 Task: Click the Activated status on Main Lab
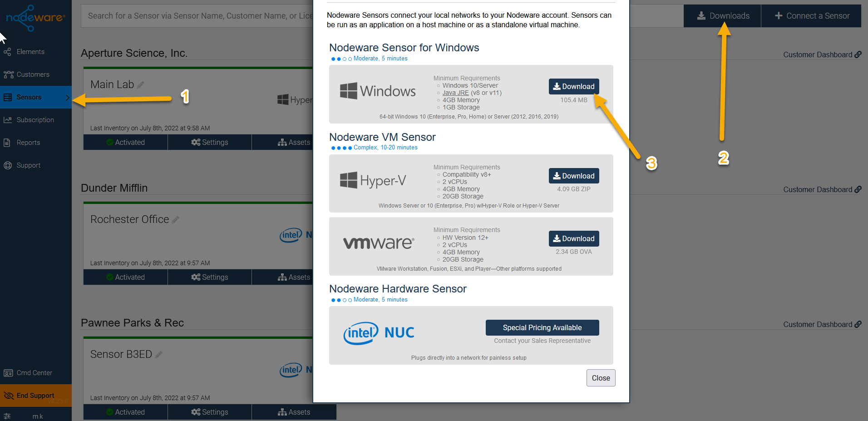click(125, 142)
